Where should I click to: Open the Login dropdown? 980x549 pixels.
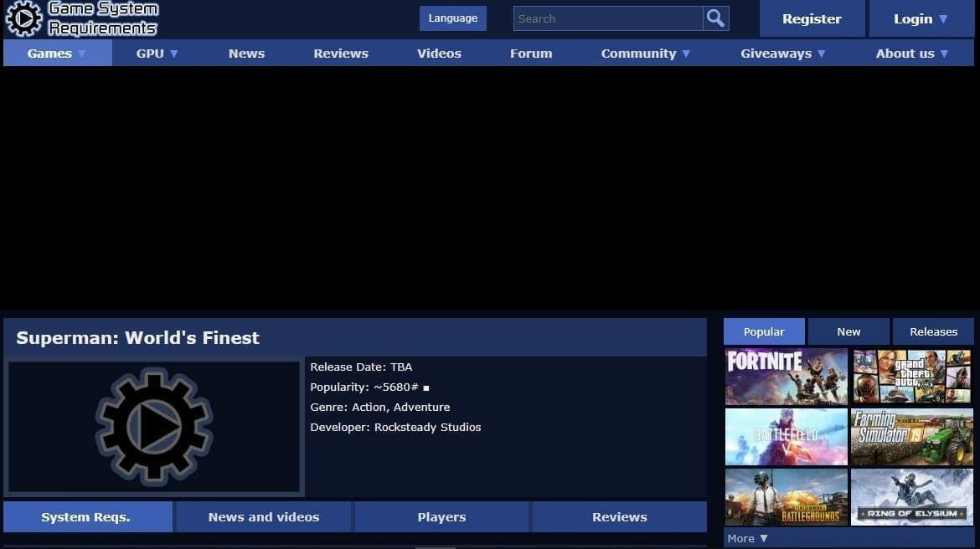(x=921, y=19)
